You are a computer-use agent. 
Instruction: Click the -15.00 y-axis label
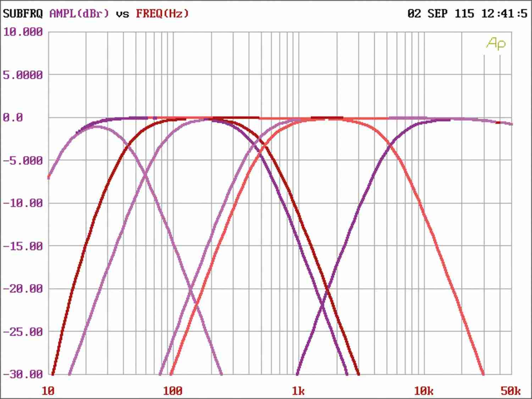(x=23, y=246)
